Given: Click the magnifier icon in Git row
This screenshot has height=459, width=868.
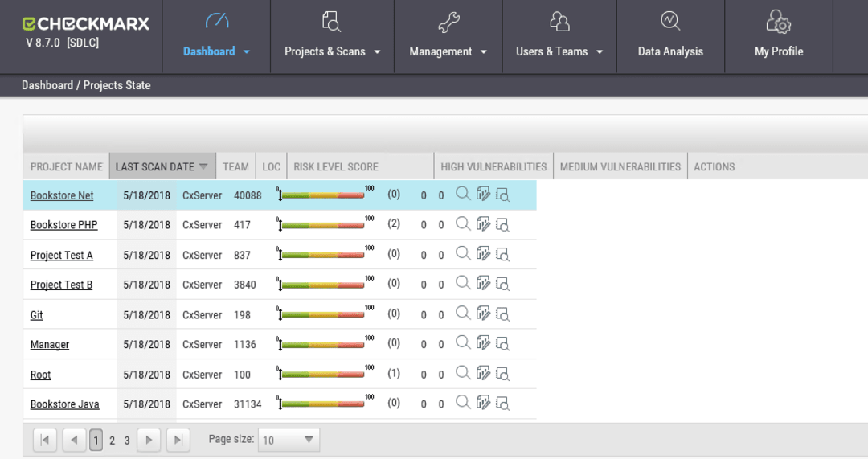Looking at the screenshot, I should 463,313.
